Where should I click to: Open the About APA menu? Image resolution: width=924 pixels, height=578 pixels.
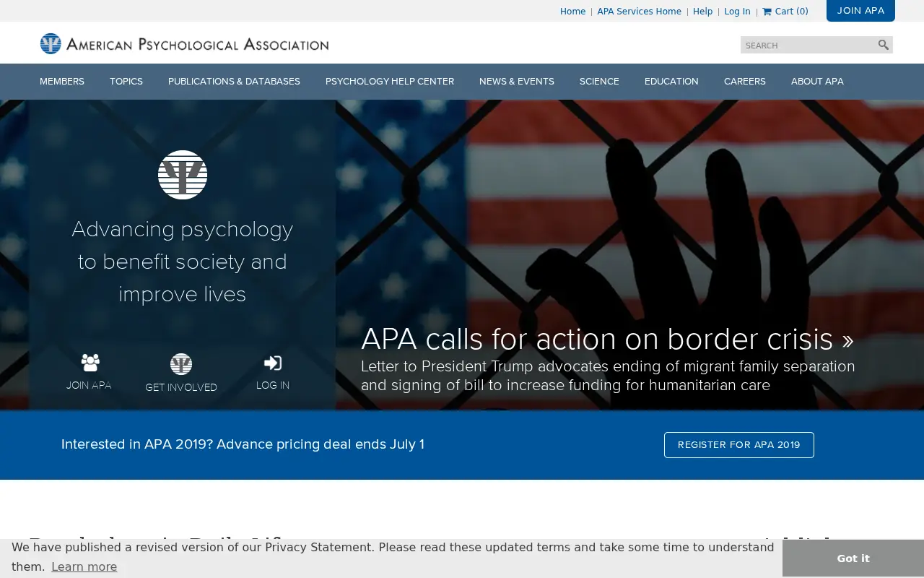pos(817,82)
